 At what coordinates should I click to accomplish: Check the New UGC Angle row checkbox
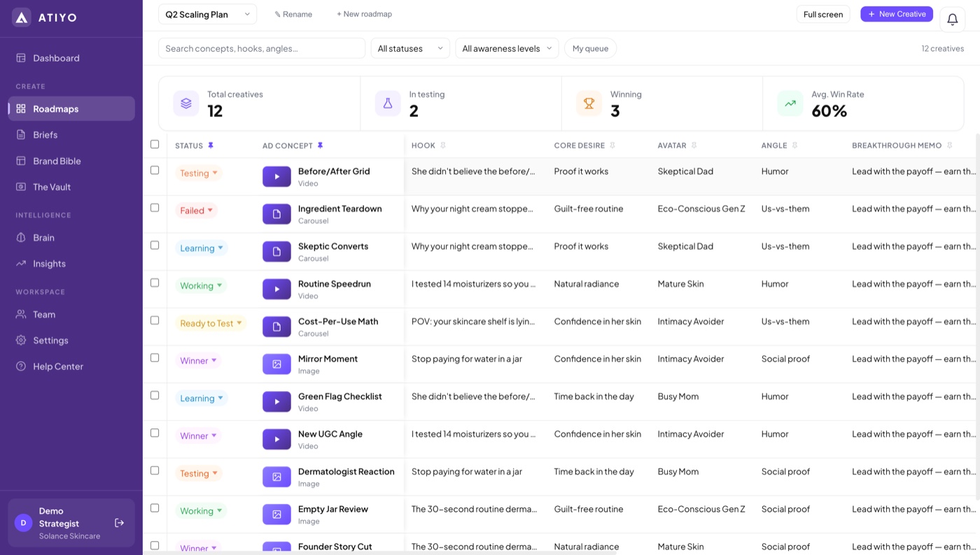click(x=155, y=433)
